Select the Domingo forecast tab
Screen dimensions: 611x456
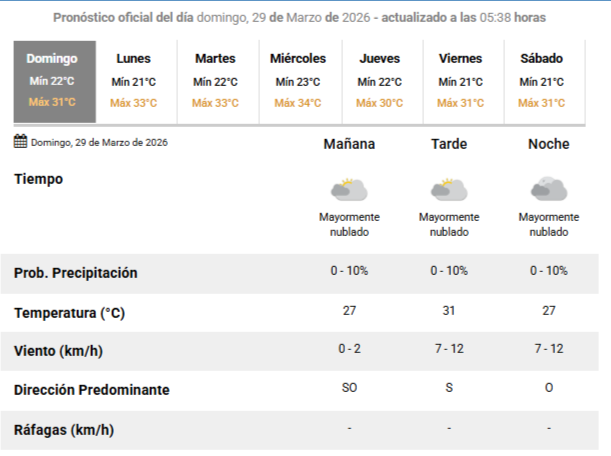pos(52,80)
